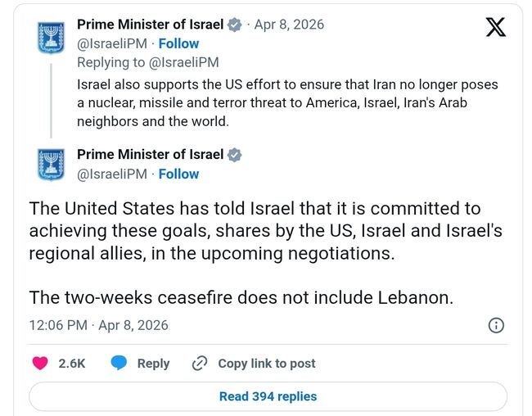Click the copy link chain icon
Viewport: 532px width, 416px height.
click(199, 364)
